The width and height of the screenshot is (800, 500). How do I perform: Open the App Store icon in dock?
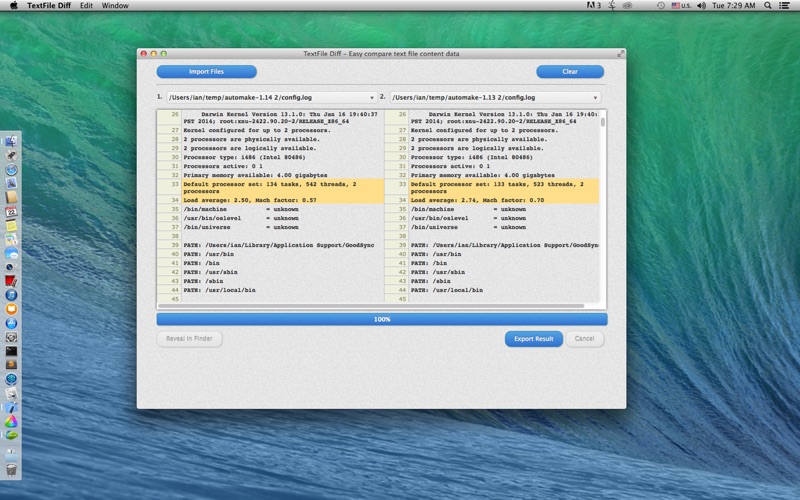(11, 323)
